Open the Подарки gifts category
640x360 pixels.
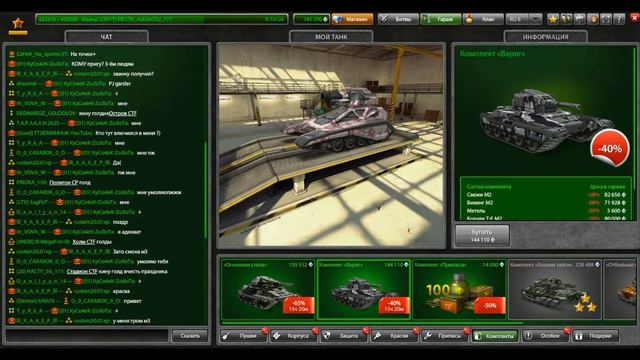point(596,336)
